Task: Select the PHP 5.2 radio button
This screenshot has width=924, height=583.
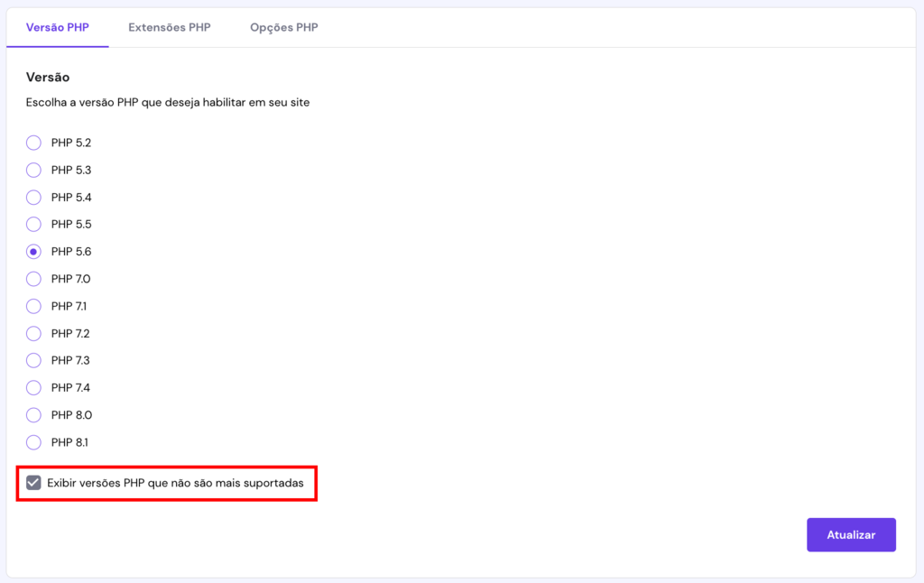Action: click(33, 143)
